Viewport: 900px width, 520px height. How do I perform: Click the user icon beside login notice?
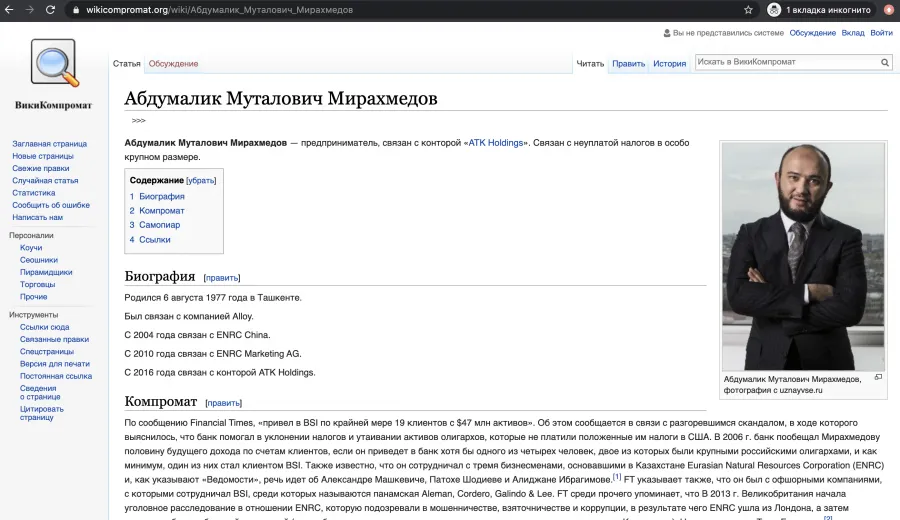pyautogui.click(x=666, y=33)
